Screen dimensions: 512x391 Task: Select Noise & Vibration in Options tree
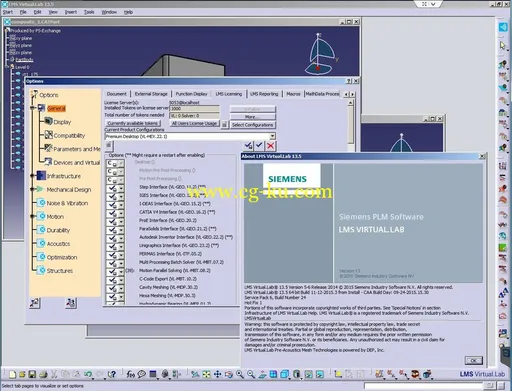(67, 203)
